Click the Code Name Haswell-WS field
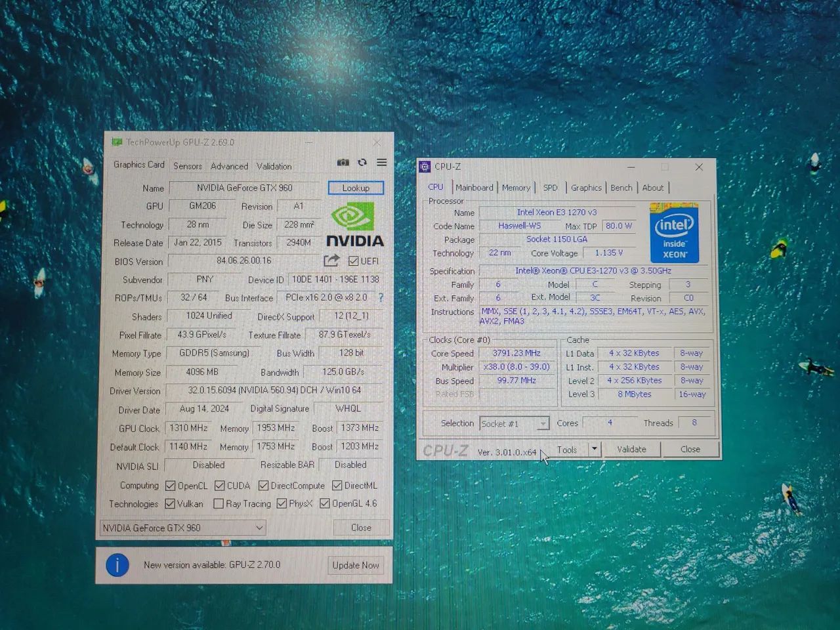 pyautogui.click(x=519, y=226)
